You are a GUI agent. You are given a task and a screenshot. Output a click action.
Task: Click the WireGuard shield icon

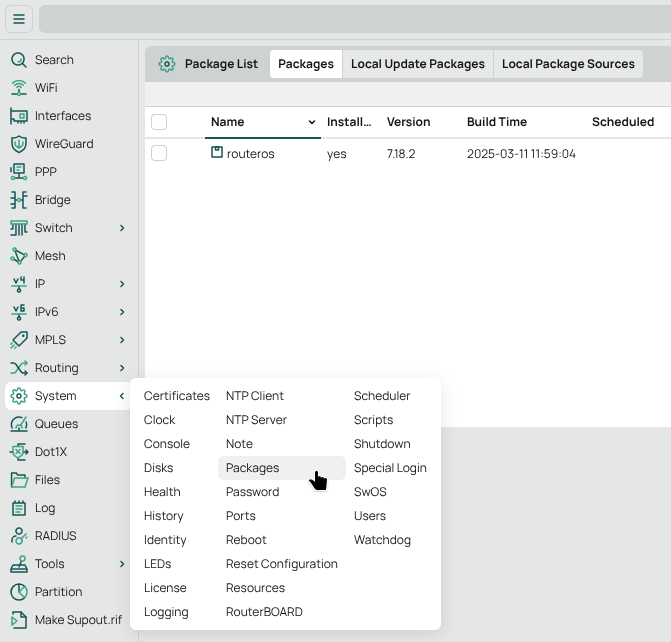click(x=19, y=144)
